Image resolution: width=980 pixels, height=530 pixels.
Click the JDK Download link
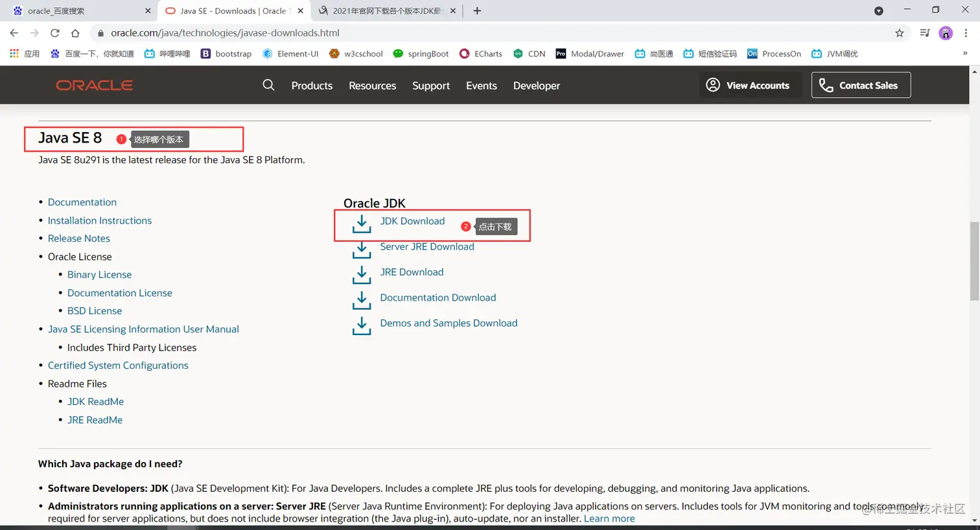412,221
